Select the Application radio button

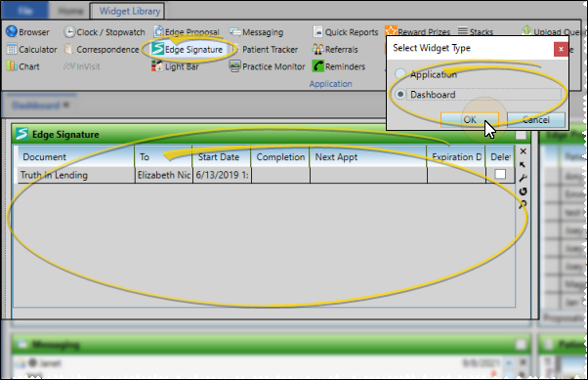[400, 73]
